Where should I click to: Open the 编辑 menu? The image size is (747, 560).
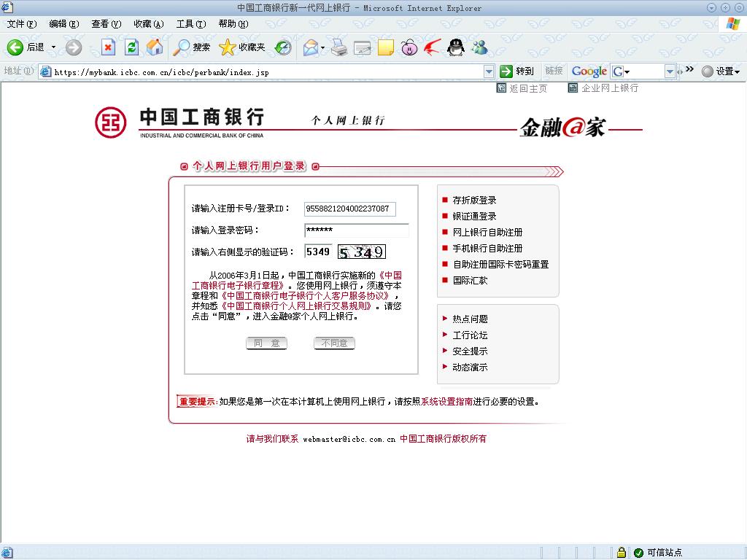[64, 24]
